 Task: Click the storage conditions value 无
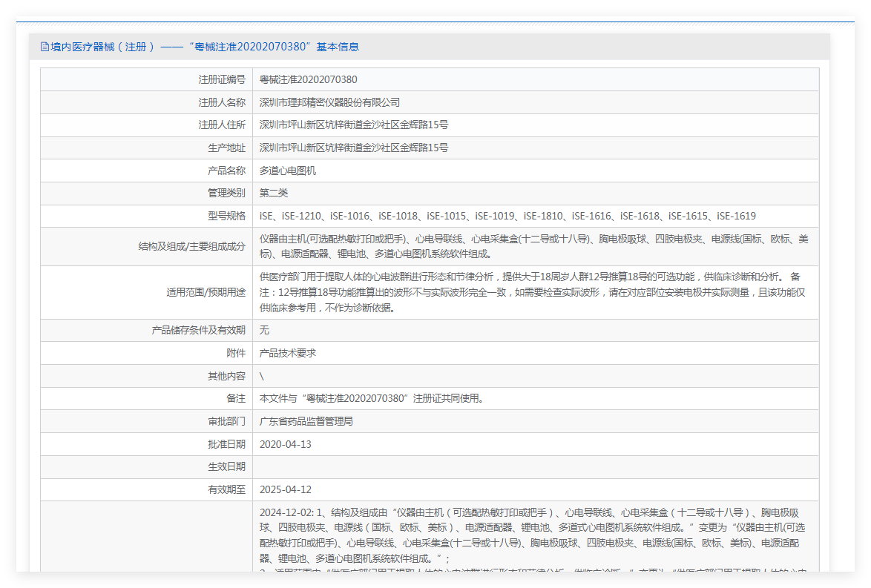pos(264,331)
